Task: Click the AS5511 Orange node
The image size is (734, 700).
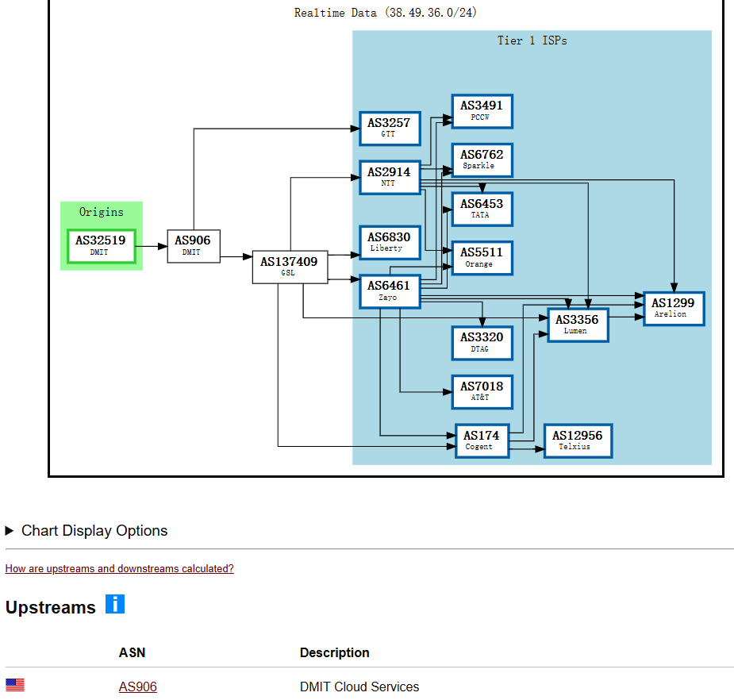Action: (482, 258)
